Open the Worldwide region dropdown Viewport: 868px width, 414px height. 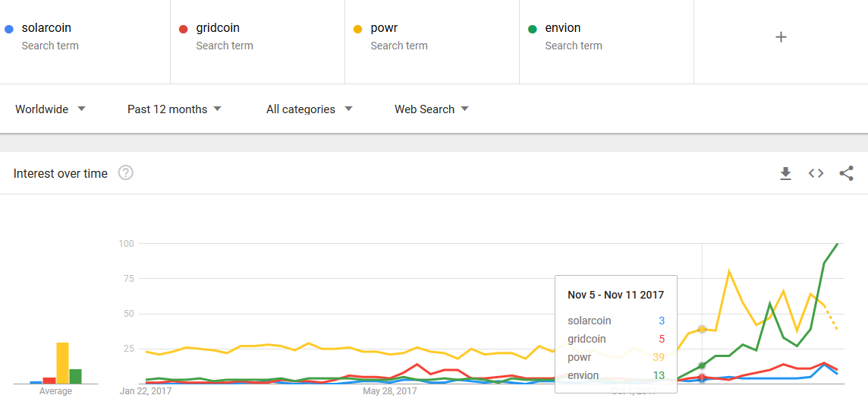click(50, 109)
